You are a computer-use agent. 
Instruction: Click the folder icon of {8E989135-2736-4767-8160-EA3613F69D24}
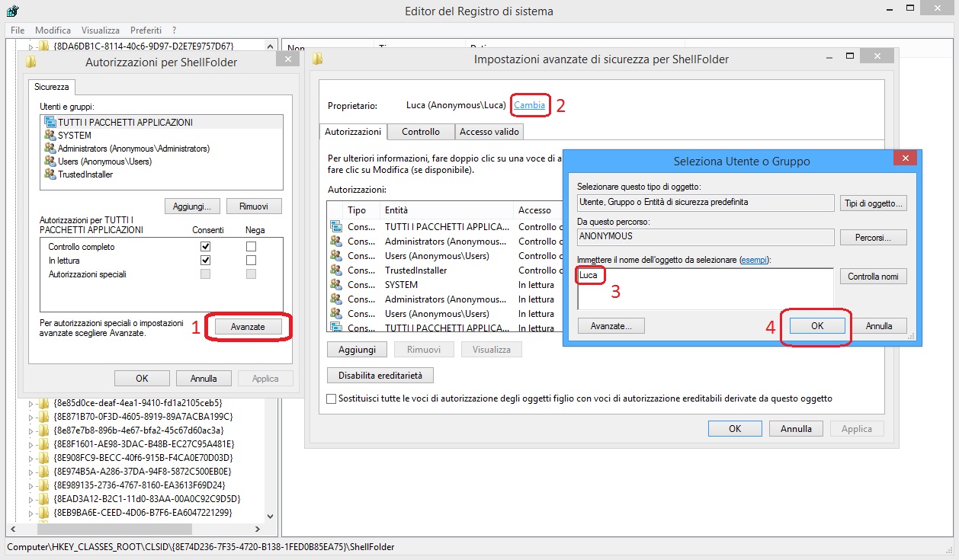tap(44, 485)
